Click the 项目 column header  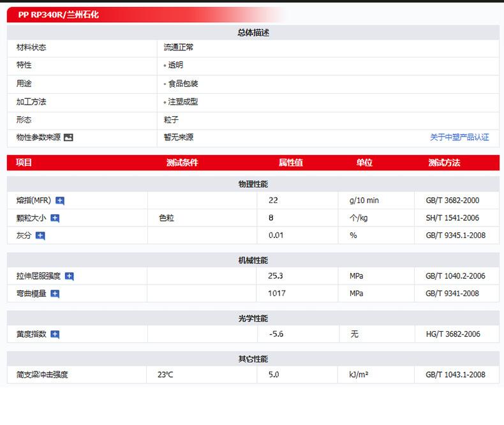click(x=24, y=163)
